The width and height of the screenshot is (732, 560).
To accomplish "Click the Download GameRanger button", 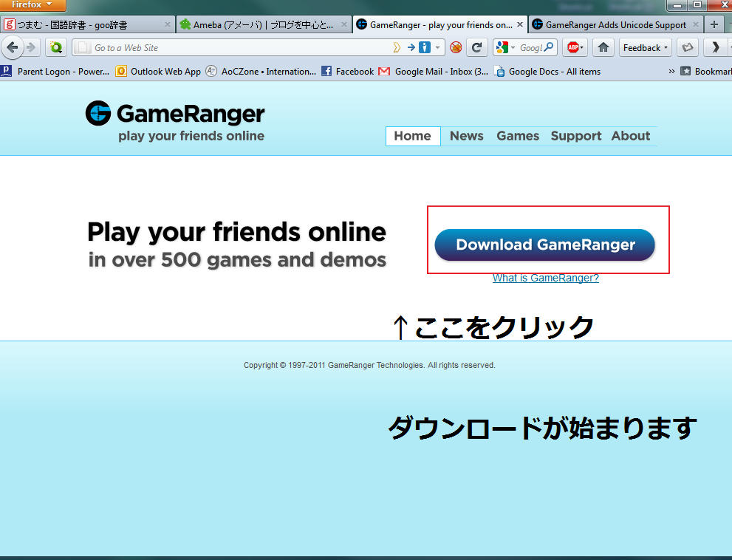I will tap(544, 245).
